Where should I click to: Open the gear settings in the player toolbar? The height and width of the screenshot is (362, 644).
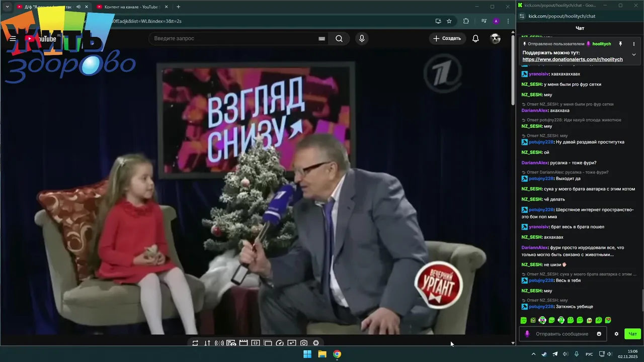[x=316, y=343]
